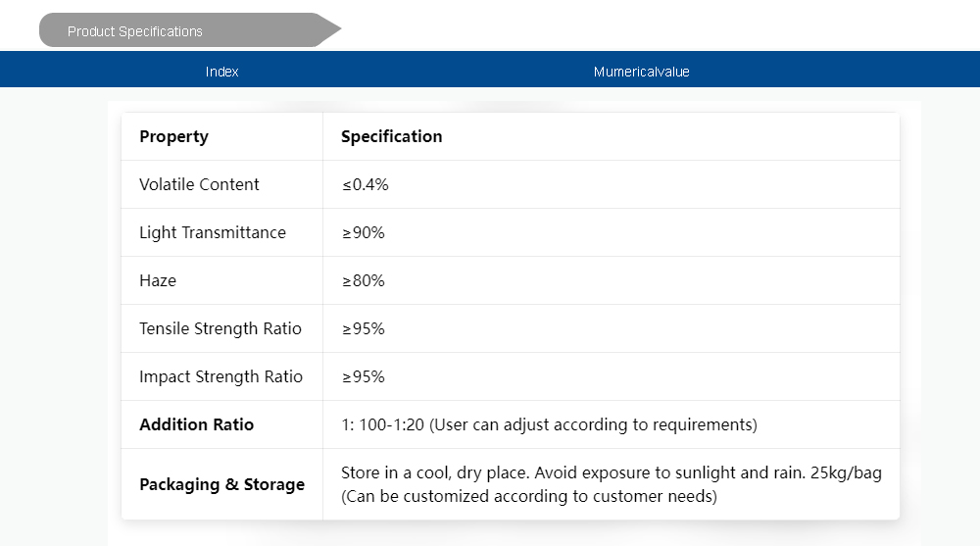
Task: Click the Packaging & Storage label
Action: 221,484
